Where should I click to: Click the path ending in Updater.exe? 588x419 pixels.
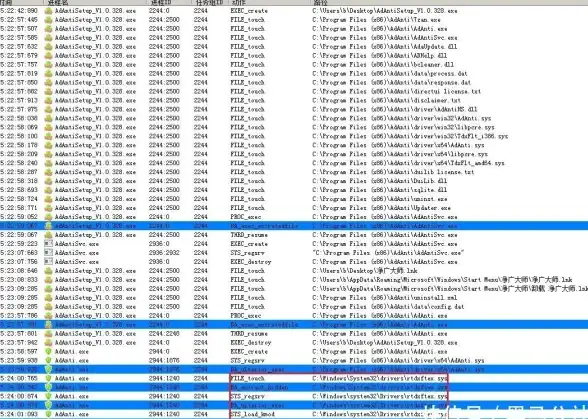click(381, 208)
